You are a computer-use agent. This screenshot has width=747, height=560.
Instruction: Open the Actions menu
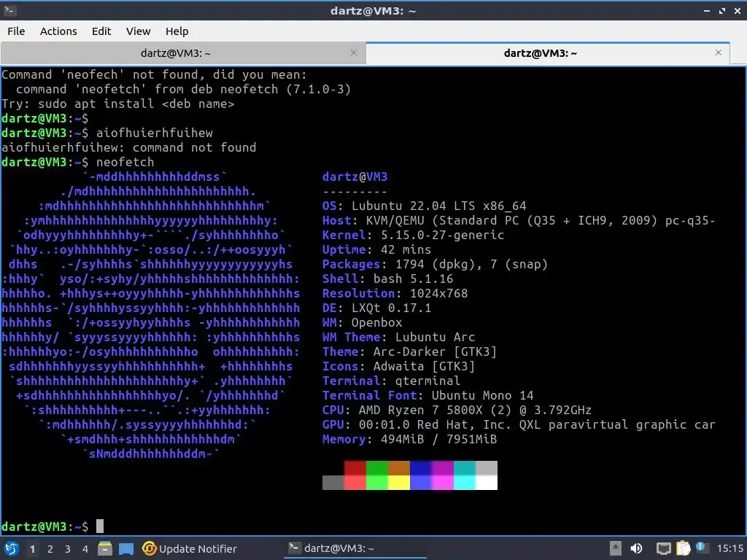58,31
